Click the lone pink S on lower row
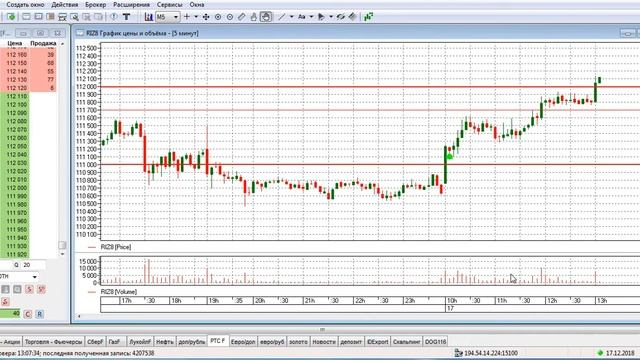The width and height of the screenshot is (640, 360). point(5,302)
